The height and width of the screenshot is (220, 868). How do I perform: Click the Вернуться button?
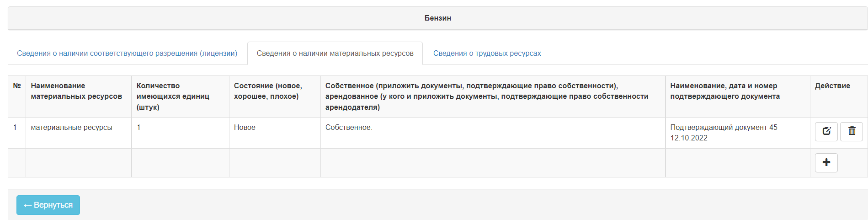(x=48, y=205)
